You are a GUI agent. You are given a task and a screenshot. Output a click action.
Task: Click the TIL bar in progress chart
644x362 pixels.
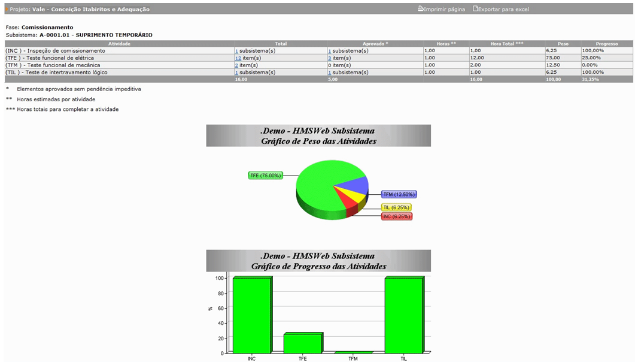coord(403,315)
